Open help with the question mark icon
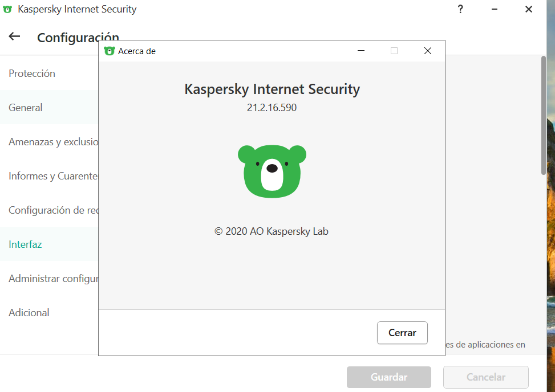 click(x=460, y=9)
